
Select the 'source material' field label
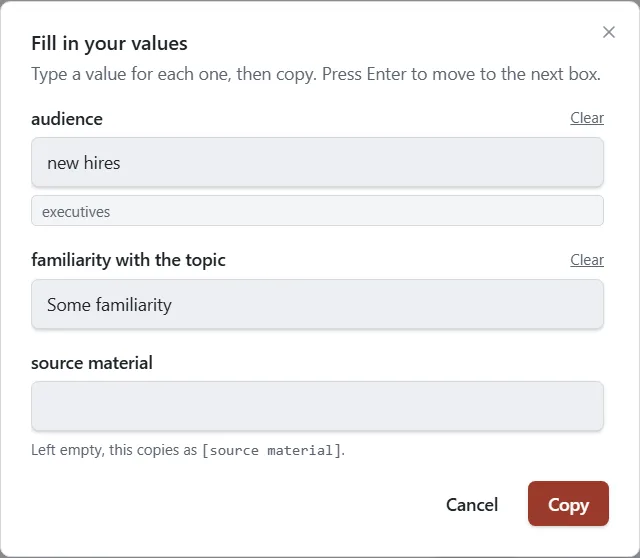click(x=92, y=363)
